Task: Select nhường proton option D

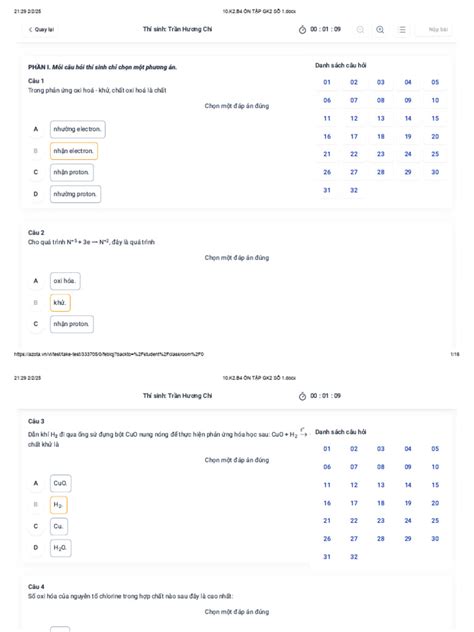Action: [x=75, y=194]
